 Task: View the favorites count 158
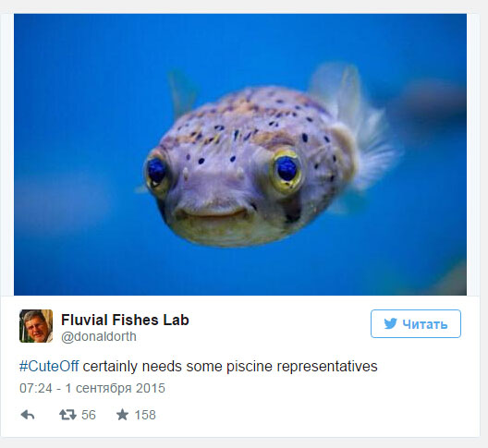pos(145,415)
